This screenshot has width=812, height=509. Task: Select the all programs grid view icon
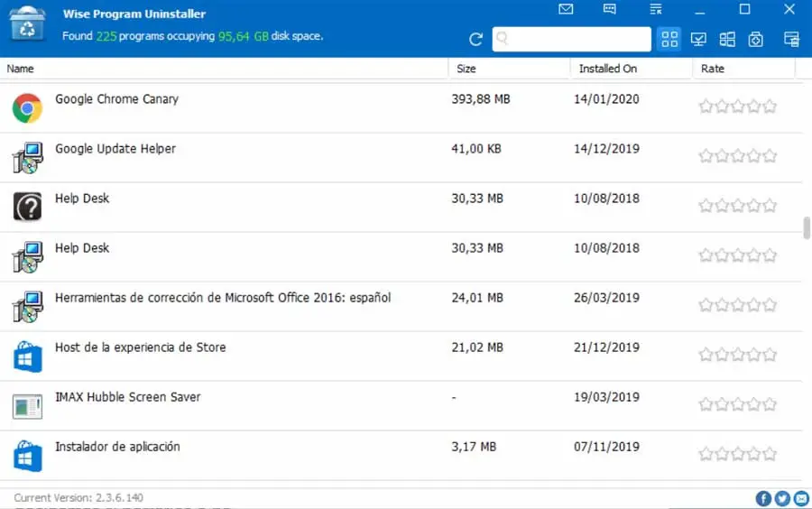(669, 39)
